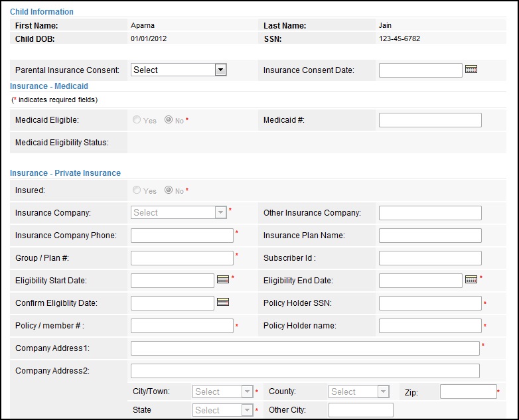Expand the Insurance Company dropdown
The width and height of the screenshot is (519, 420).
coord(179,212)
